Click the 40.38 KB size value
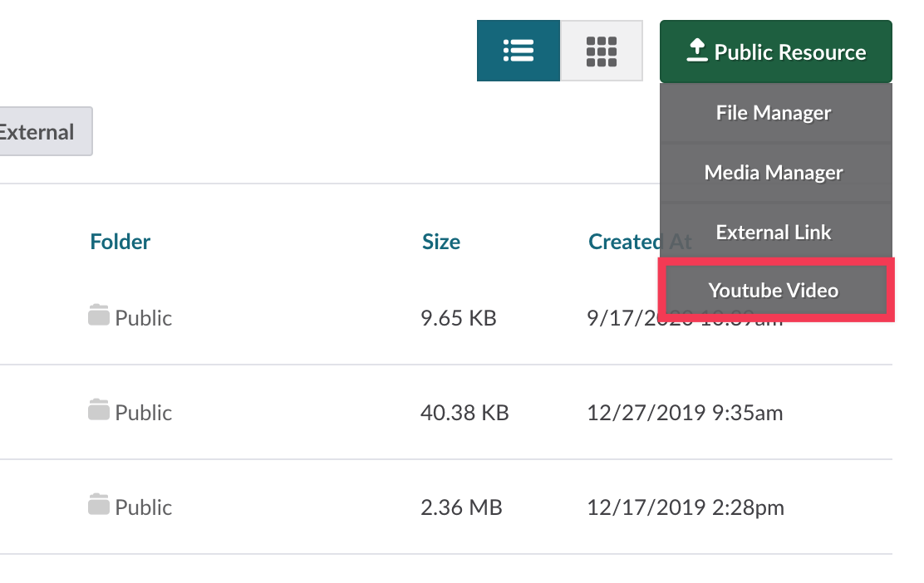The width and height of the screenshot is (924, 583). 464,413
